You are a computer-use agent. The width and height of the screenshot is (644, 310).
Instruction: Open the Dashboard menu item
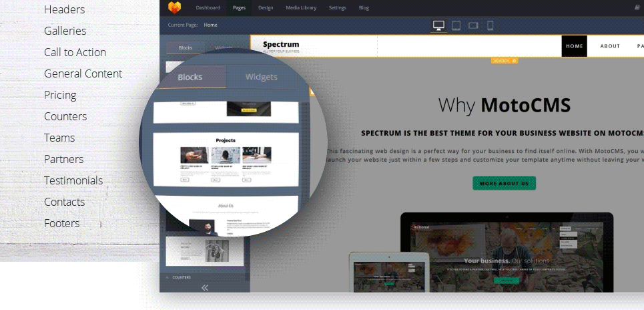pyautogui.click(x=208, y=8)
